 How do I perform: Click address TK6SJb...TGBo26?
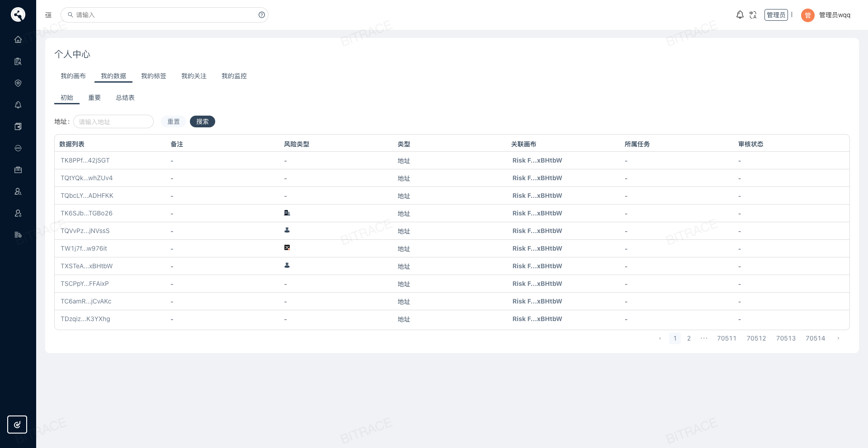tap(86, 213)
